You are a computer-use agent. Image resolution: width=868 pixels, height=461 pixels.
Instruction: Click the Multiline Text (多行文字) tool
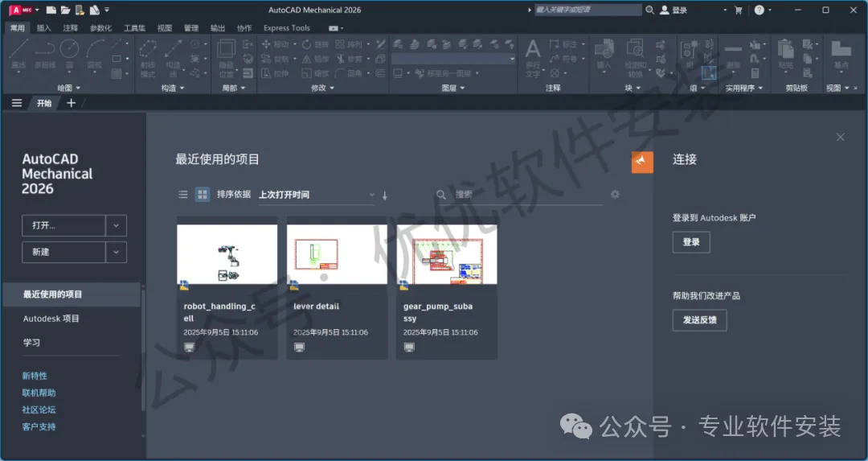pyautogui.click(x=533, y=58)
